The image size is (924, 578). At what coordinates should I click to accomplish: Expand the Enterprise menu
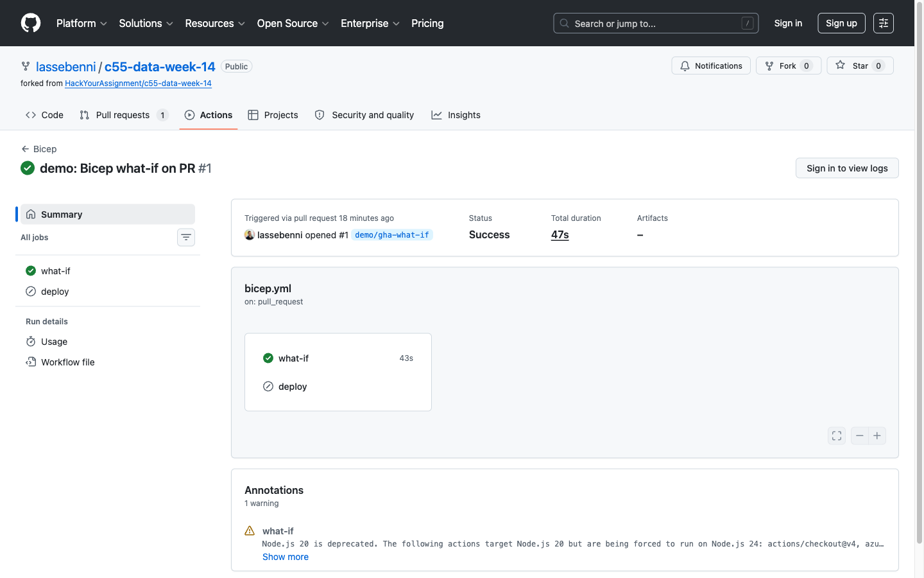[x=370, y=23]
